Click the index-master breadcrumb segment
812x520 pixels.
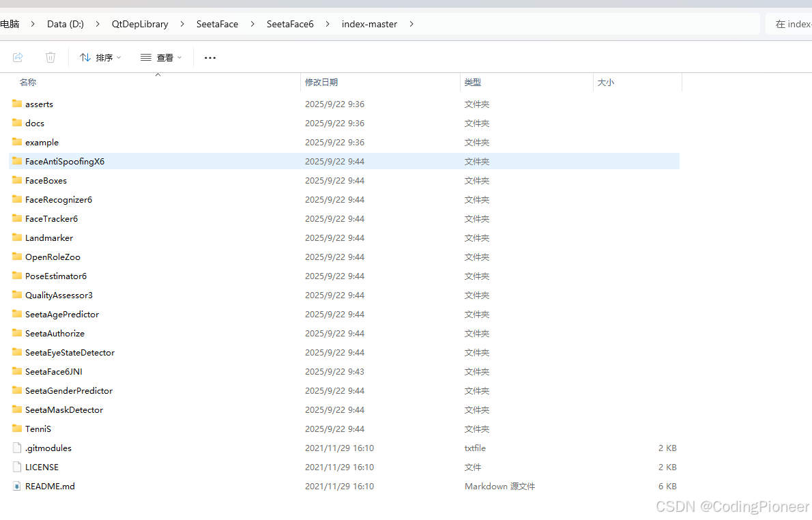369,24
